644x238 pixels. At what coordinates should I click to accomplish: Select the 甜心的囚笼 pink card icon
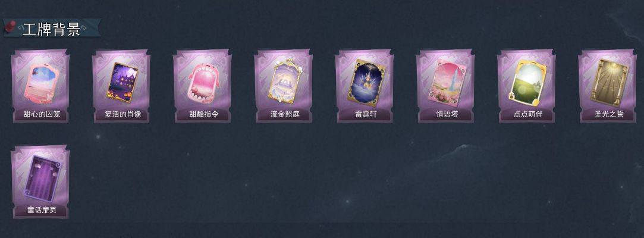[42, 83]
